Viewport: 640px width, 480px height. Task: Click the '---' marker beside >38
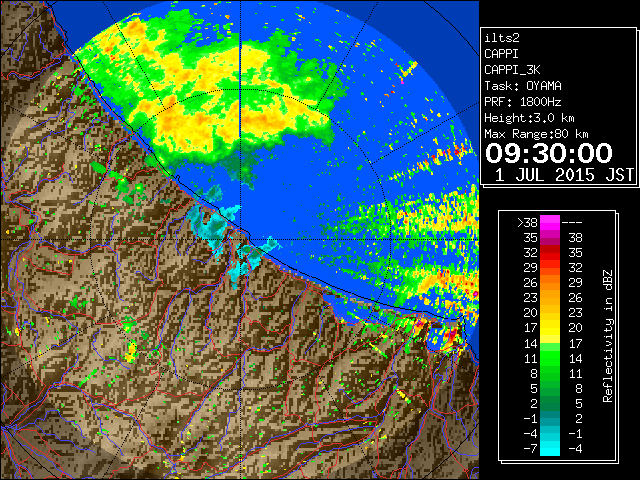click(x=572, y=222)
